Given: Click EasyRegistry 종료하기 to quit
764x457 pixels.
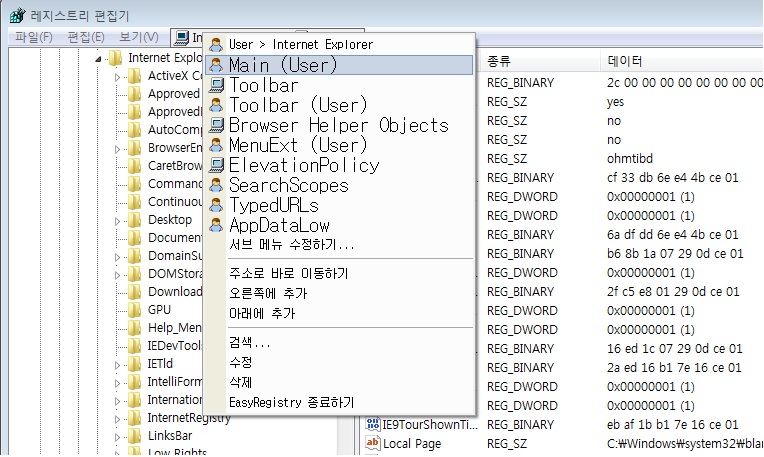Looking at the screenshot, I should point(291,402).
